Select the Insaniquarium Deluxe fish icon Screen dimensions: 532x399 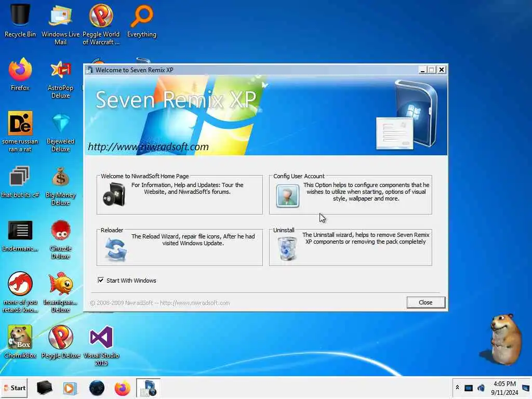point(60,292)
